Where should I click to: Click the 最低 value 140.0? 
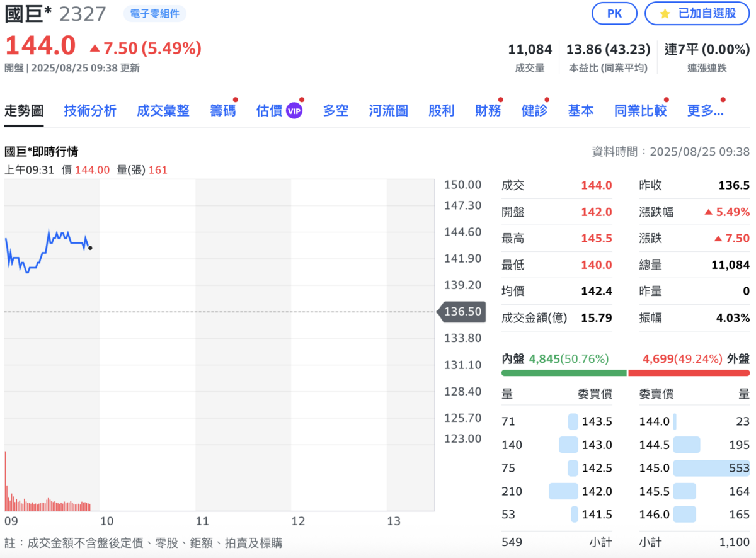pyautogui.click(x=596, y=265)
